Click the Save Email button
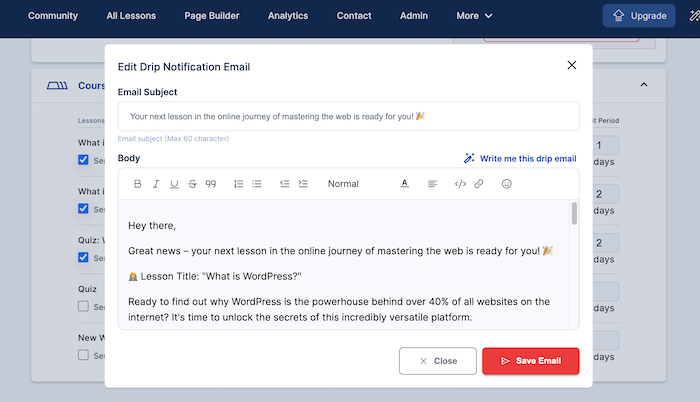This screenshot has height=402, width=700. (x=530, y=361)
